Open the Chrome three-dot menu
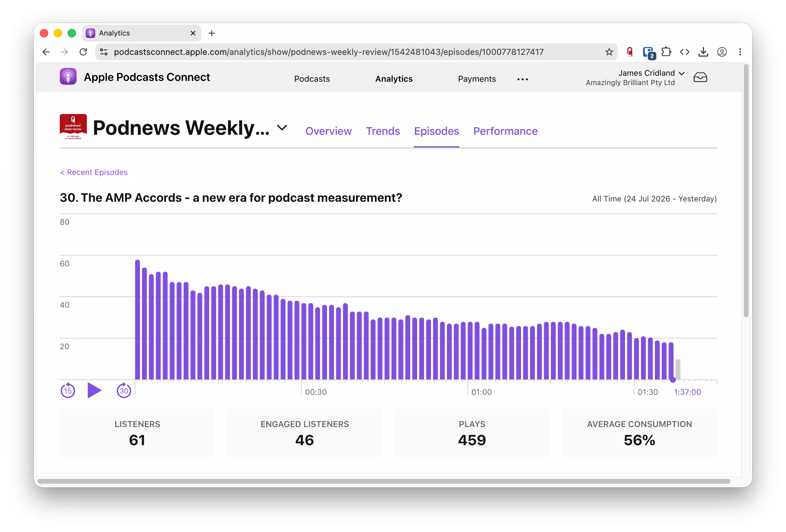 pos(740,52)
